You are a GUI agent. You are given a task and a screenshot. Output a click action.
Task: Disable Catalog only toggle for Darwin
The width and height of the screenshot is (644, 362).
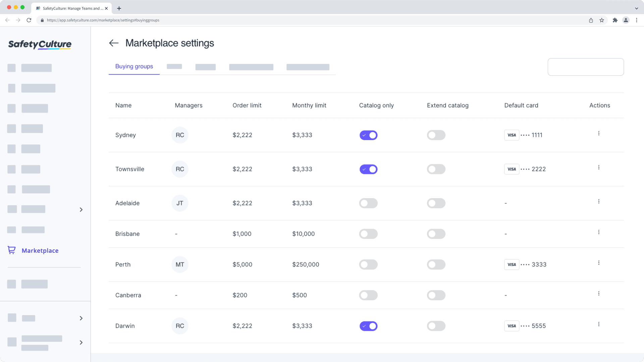(368, 326)
